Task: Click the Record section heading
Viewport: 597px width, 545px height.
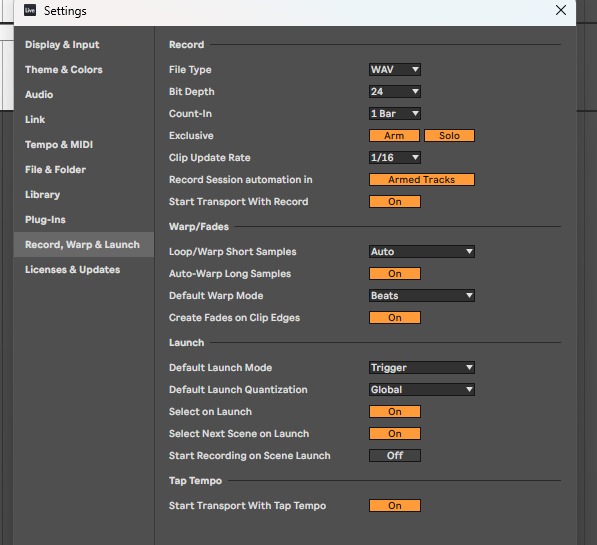Action: tap(187, 45)
